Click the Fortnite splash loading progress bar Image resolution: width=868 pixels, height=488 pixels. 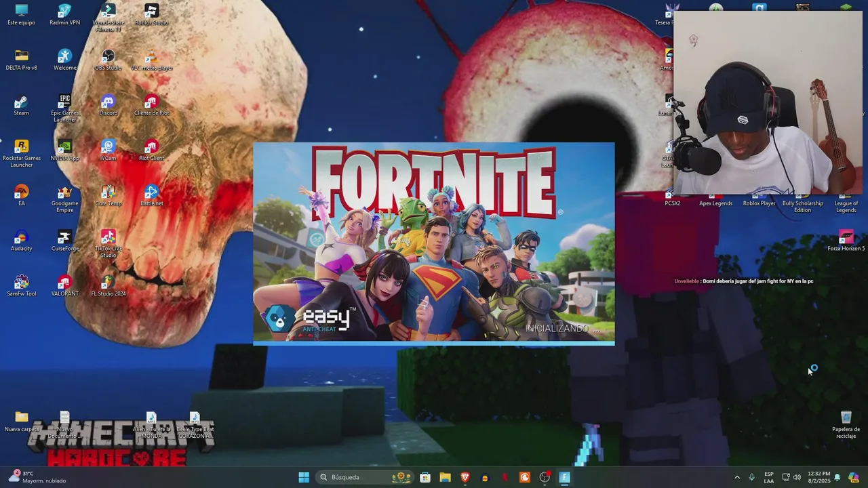coord(434,344)
